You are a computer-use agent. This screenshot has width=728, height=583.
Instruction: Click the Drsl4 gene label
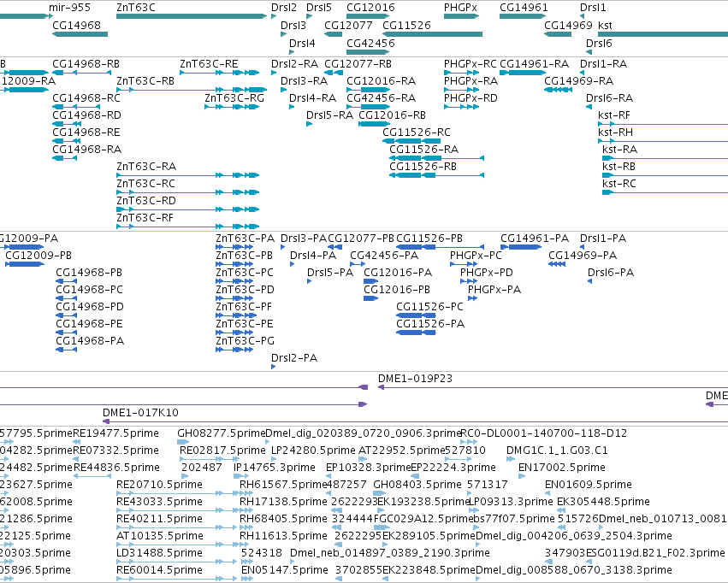pyautogui.click(x=302, y=43)
